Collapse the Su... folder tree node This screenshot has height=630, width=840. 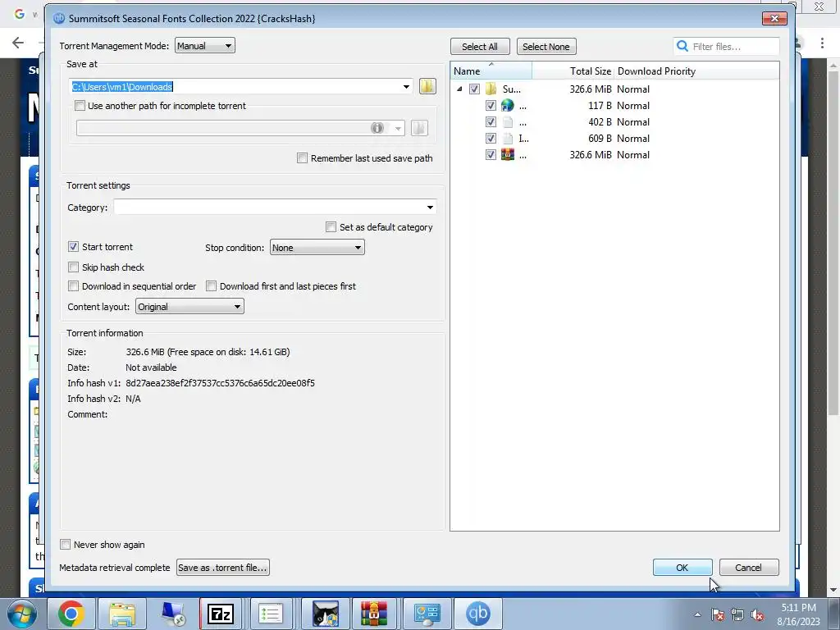click(459, 89)
